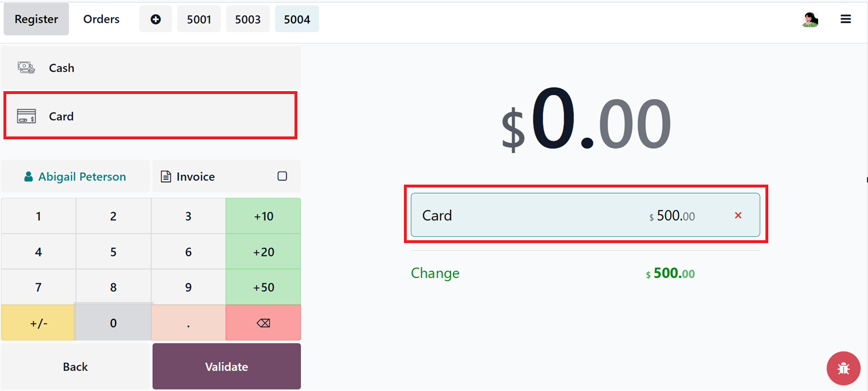Remove the Card payment line

point(738,216)
